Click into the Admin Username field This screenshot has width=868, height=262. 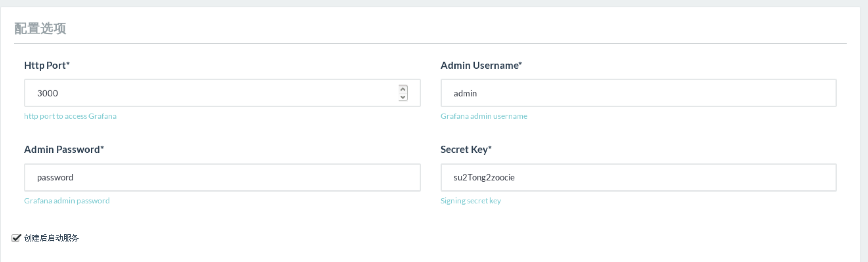[638, 93]
